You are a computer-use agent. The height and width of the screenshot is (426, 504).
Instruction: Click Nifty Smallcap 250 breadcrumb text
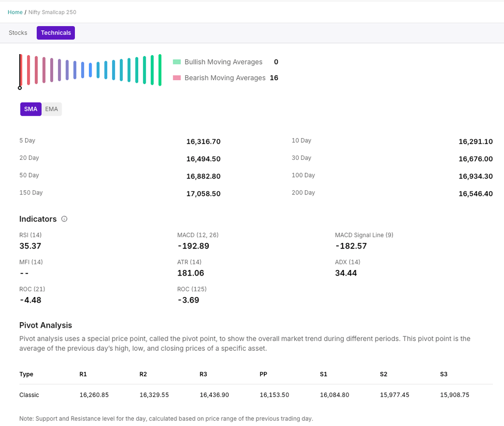[x=53, y=12]
